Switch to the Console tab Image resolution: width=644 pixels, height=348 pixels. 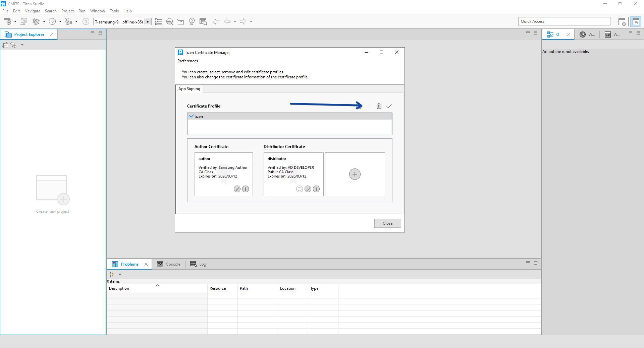[169, 264]
